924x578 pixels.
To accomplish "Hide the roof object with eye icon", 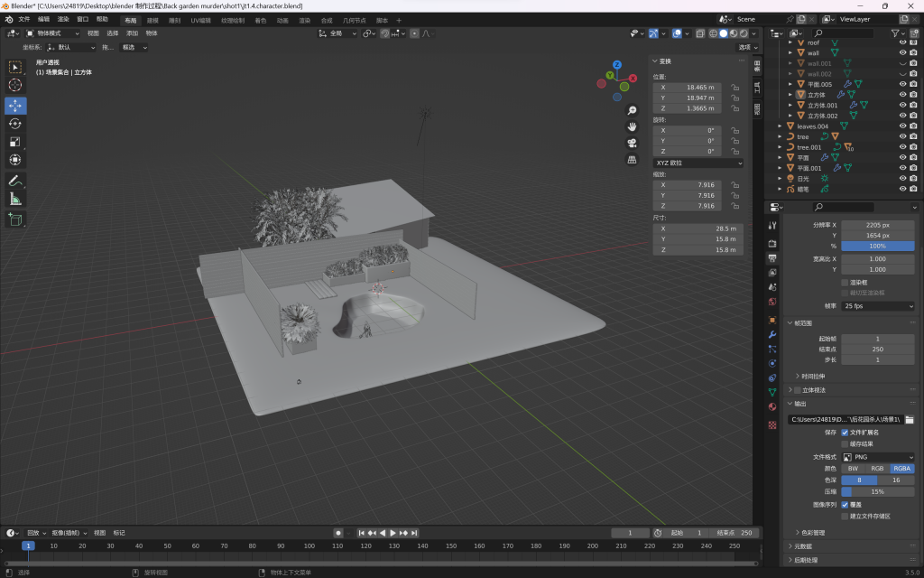I will (902, 42).
